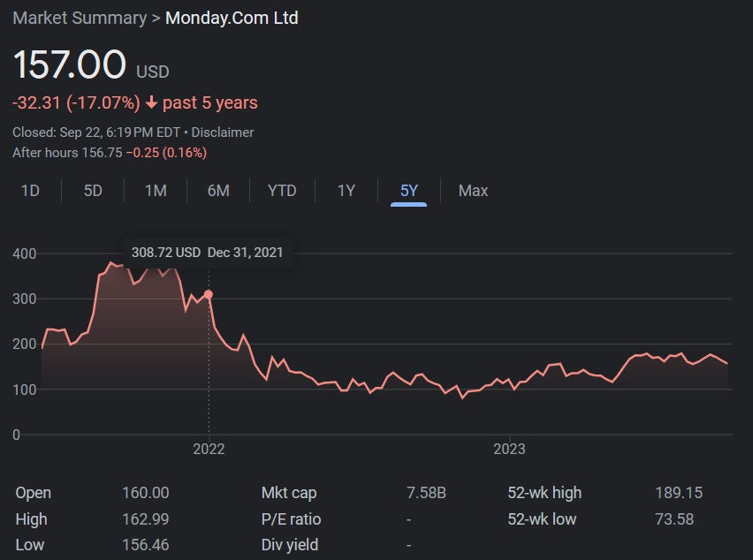Viewport: 753px width, 560px height.
Task: Click the High value 162.99
Action: click(x=146, y=519)
